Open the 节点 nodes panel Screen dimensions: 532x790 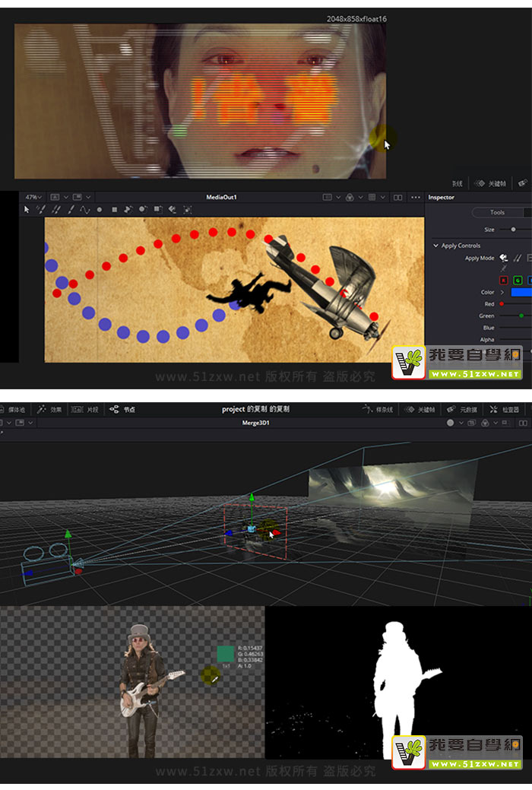coord(122,410)
